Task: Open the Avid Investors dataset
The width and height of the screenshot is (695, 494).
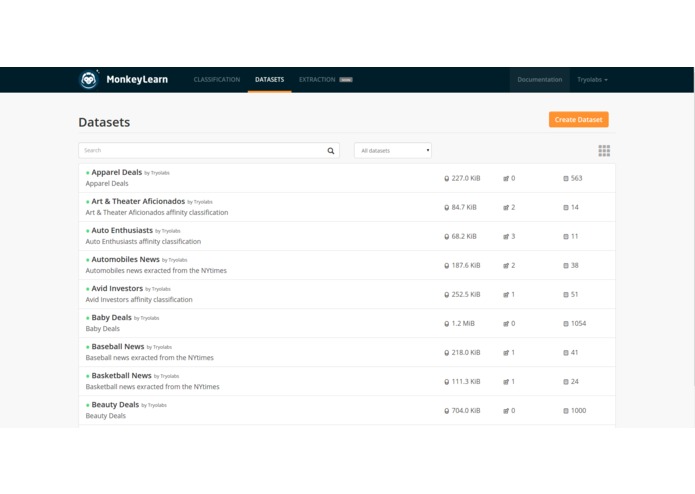Action: (x=117, y=288)
